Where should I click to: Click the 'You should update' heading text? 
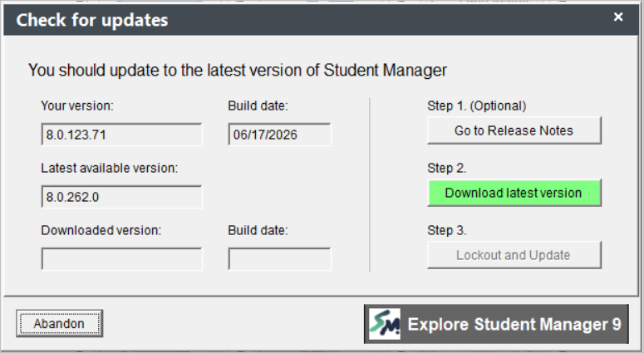coord(238,71)
